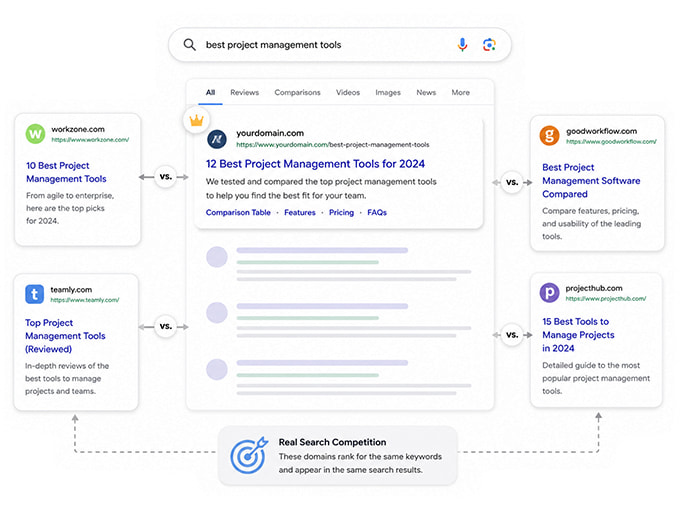The width and height of the screenshot is (680, 510).
Task: Click the purple projecthub.com logo icon
Action: pyautogui.click(x=549, y=293)
